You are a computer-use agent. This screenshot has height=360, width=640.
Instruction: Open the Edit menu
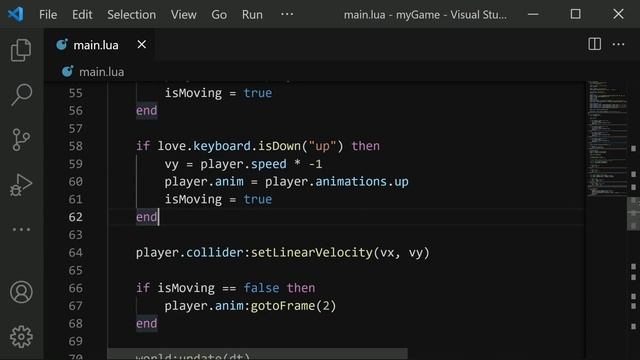tap(82, 15)
